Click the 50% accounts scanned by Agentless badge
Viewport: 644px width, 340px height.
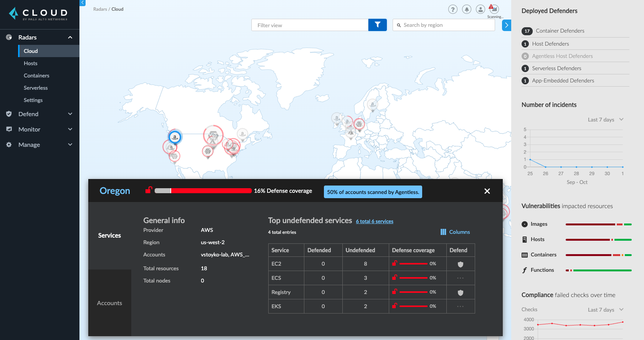click(373, 192)
